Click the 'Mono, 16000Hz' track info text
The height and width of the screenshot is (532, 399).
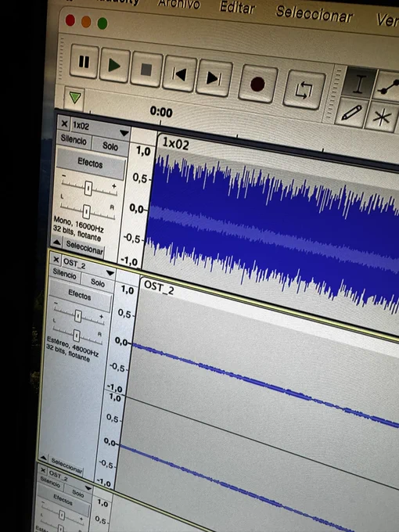78,225
